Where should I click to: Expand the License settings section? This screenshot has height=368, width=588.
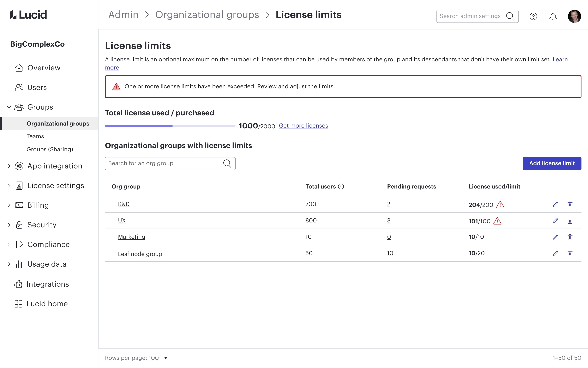click(9, 186)
